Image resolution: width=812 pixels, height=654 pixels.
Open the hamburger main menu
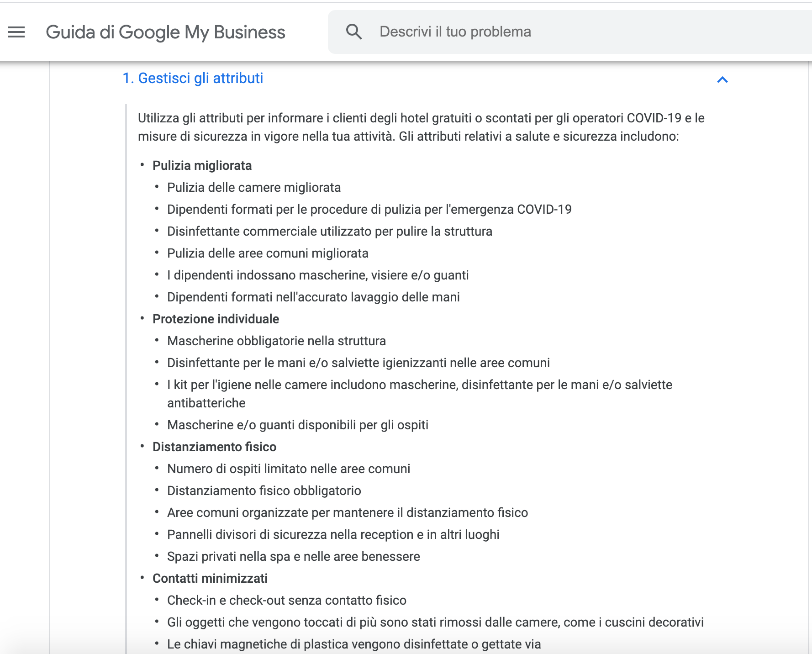16,32
